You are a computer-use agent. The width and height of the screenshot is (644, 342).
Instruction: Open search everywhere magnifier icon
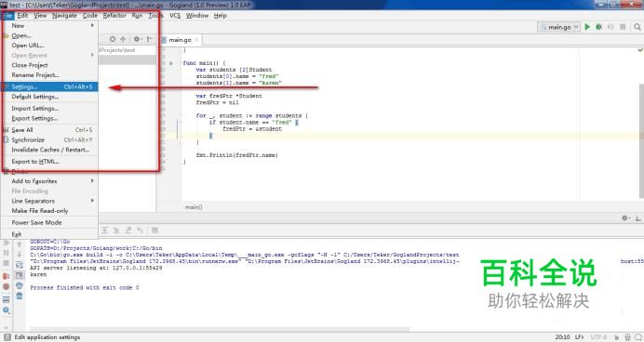click(637, 27)
